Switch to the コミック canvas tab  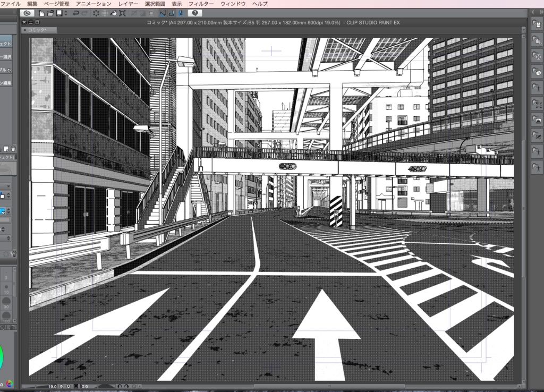(x=40, y=30)
